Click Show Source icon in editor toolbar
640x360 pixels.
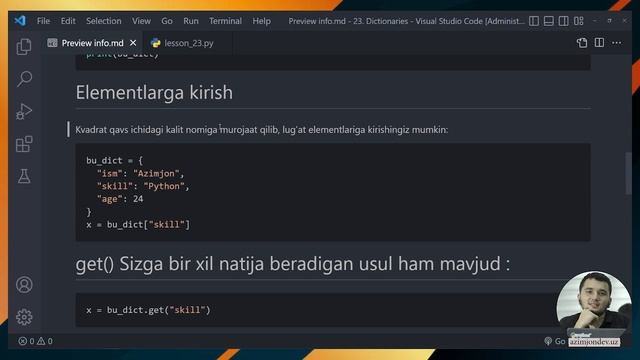pyautogui.click(x=582, y=43)
